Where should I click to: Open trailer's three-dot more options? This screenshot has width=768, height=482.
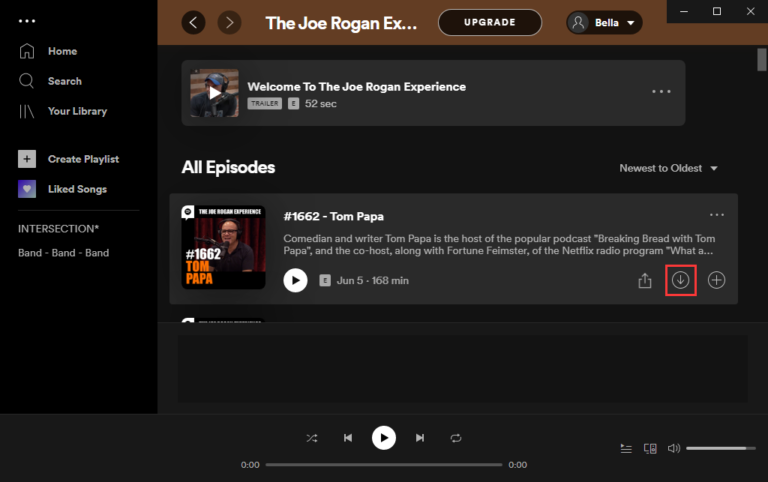(661, 92)
